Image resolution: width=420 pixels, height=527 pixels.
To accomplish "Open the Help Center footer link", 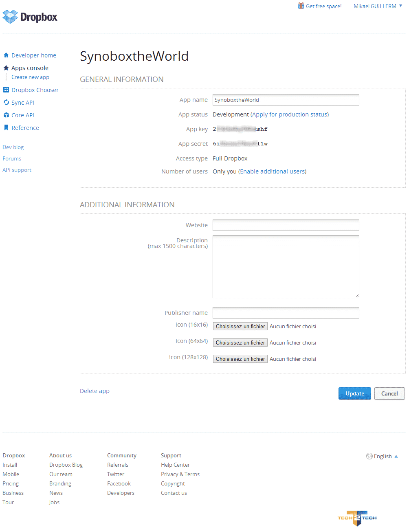I will click(x=175, y=465).
